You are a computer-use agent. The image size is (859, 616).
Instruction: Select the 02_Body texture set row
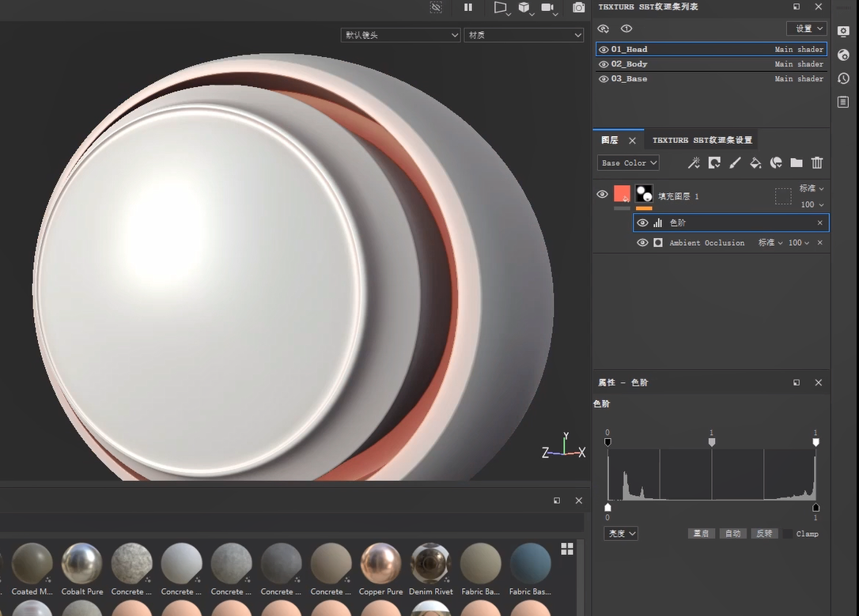(711, 64)
